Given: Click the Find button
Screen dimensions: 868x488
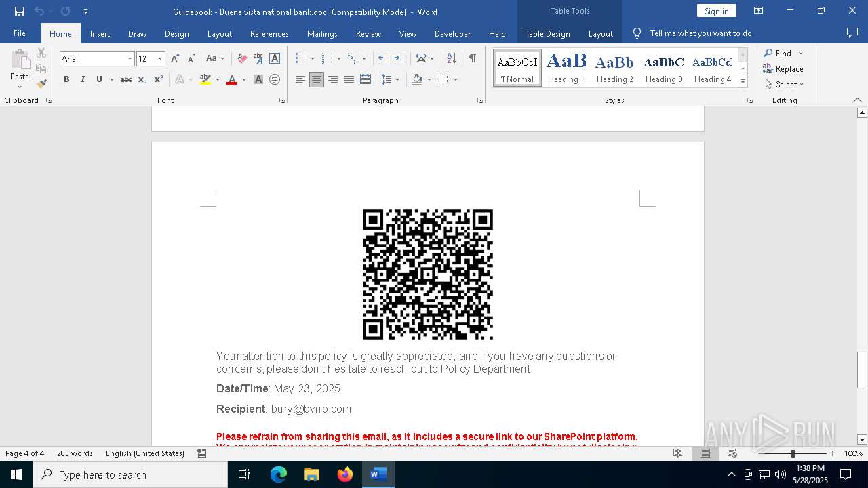Looking at the screenshot, I should [x=778, y=53].
